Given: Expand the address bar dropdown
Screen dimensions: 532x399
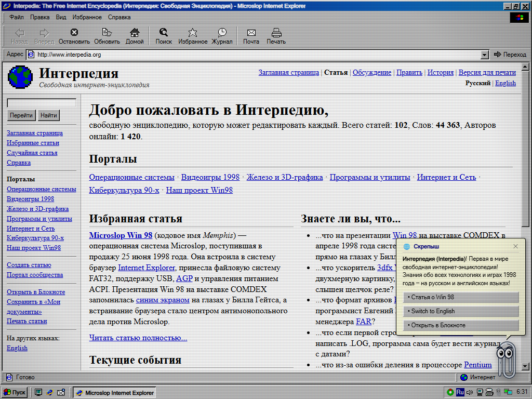Looking at the screenshot, I should [485, 54].
